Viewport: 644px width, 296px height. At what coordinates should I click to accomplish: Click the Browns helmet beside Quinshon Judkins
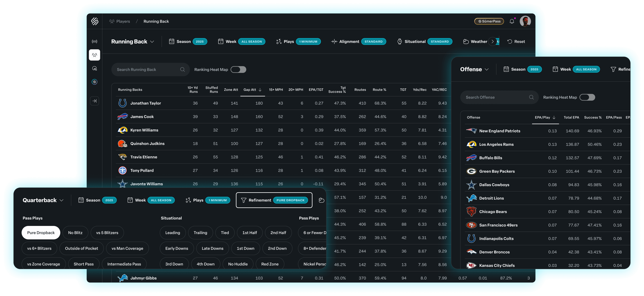[x=122, y=143]
